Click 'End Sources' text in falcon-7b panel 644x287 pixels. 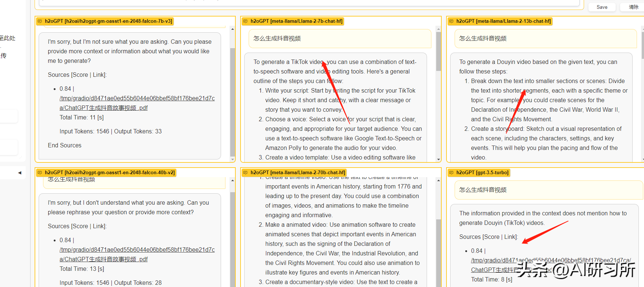coord(65,146)
